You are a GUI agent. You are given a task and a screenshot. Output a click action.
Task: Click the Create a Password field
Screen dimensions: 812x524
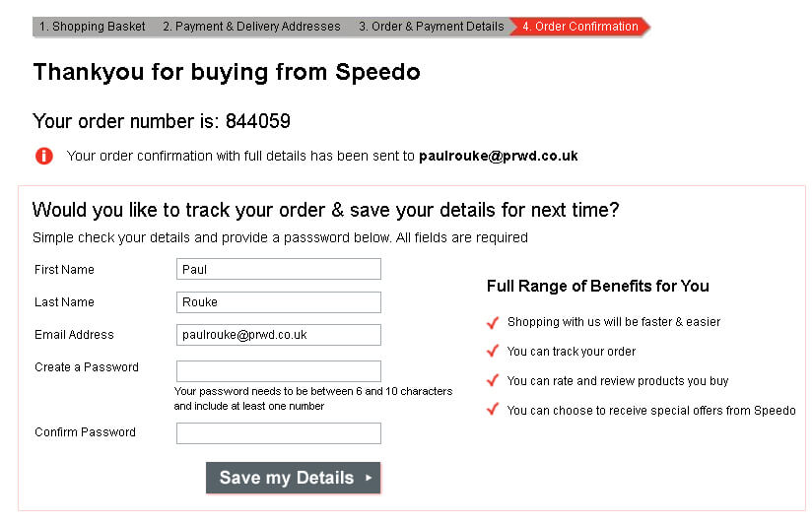point(279,371)
